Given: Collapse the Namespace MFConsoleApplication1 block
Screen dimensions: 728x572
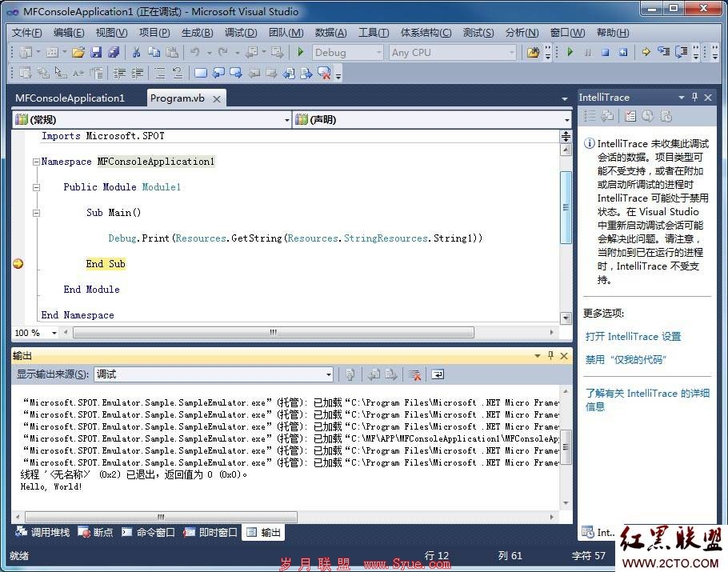Looking at the screenshot, I should tap(36, 162).
